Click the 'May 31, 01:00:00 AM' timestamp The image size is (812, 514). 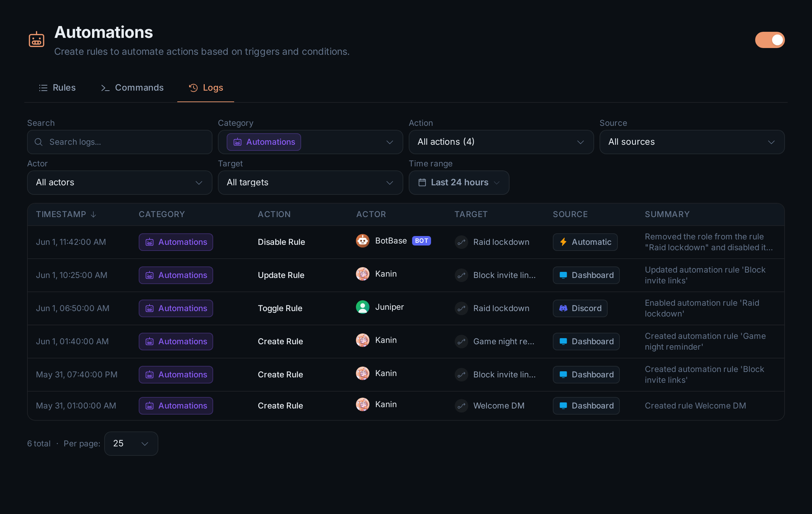[76, 406]
